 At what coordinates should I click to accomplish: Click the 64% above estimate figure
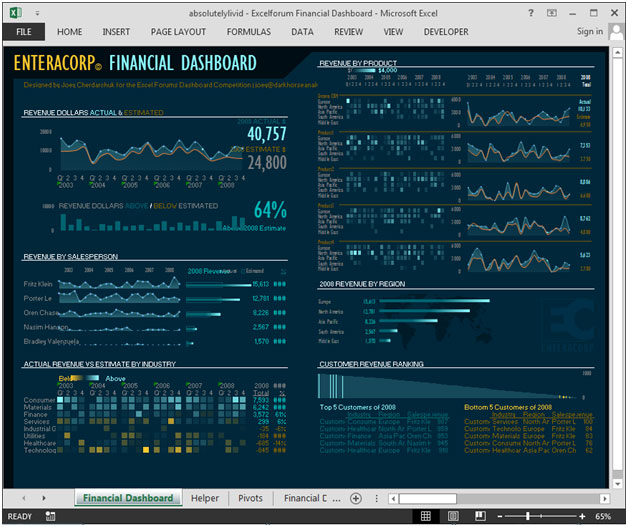(270, 210)
